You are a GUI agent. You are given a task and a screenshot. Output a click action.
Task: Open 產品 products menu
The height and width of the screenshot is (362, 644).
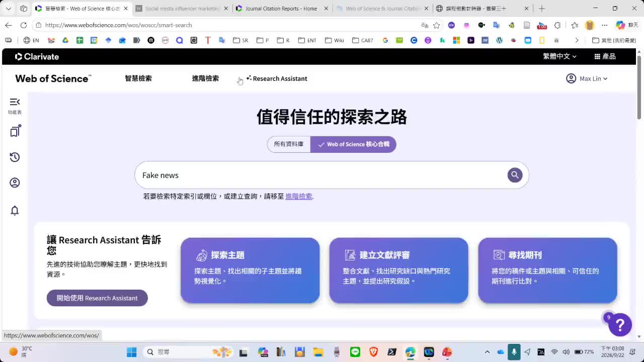[x=605, y=56]
